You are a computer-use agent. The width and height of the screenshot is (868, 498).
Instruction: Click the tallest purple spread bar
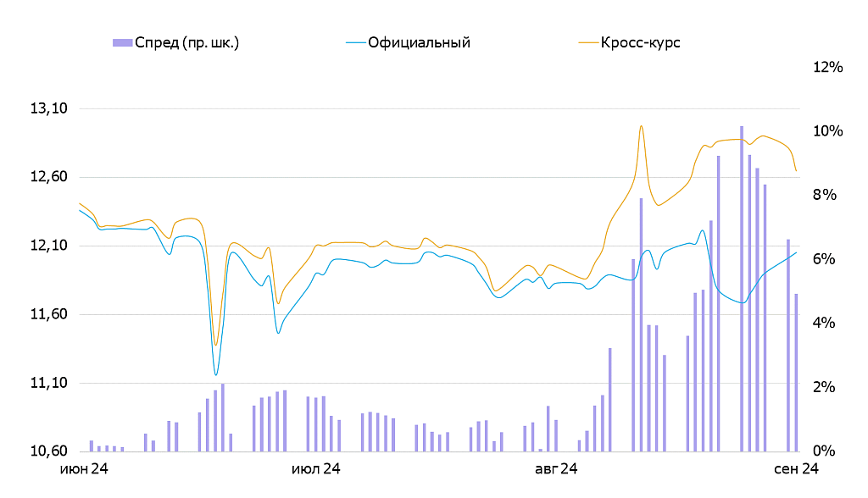[742, 288]
